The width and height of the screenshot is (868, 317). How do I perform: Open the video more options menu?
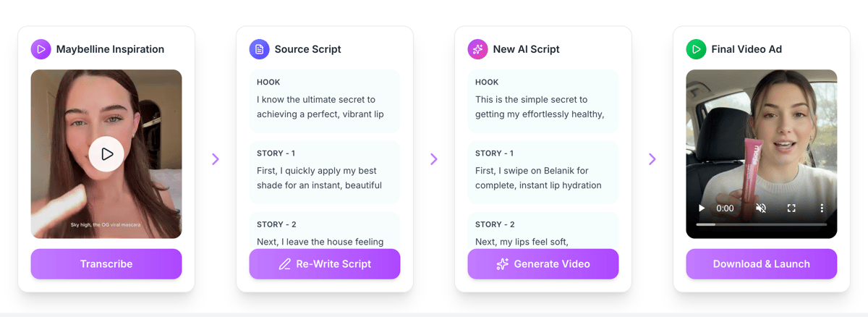822,208
